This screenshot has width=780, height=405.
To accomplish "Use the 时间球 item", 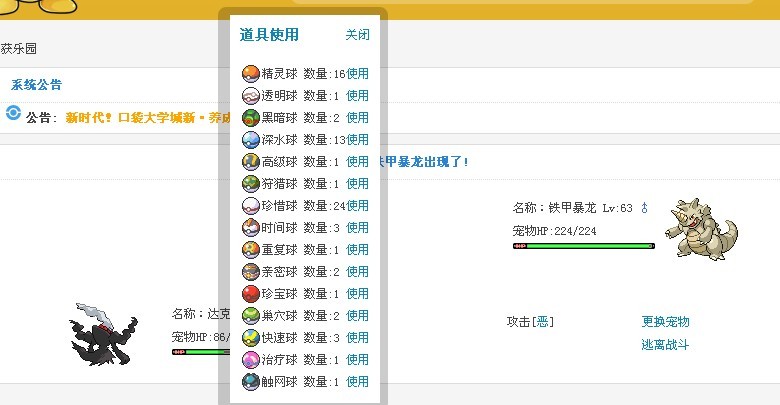I will 358,227.
